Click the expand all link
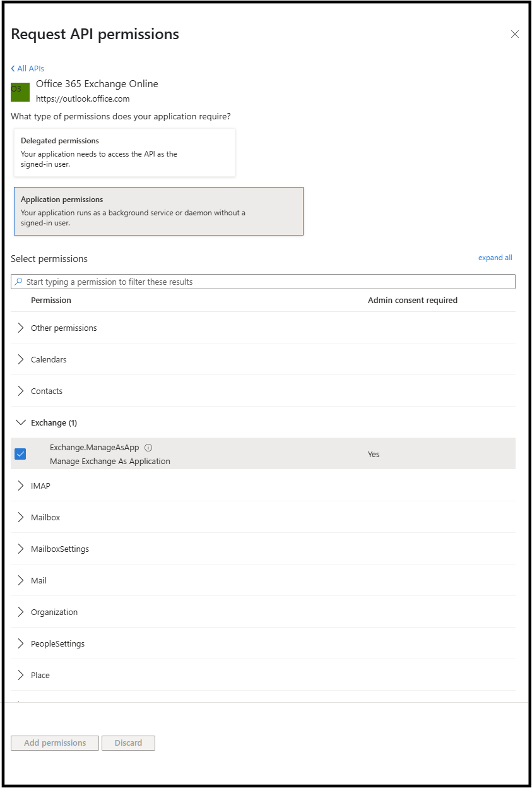The image size is (532, 788). click(x=495, y=258)
